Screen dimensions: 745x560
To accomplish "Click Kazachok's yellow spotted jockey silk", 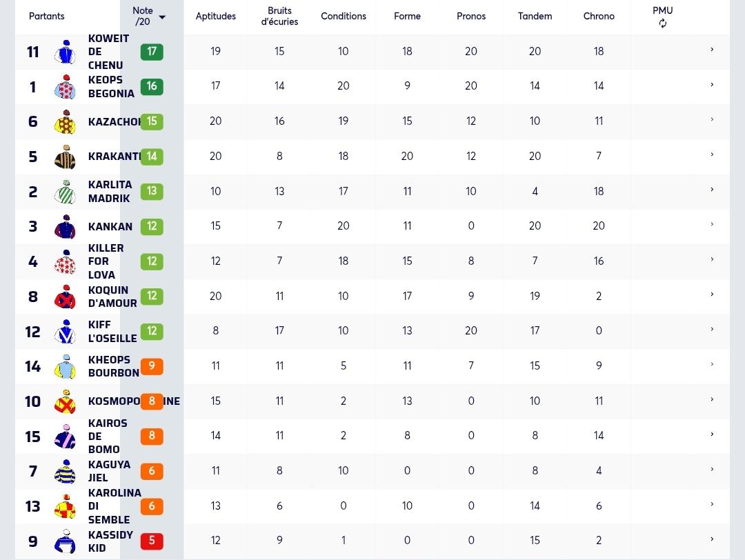I will coord(65,122).
